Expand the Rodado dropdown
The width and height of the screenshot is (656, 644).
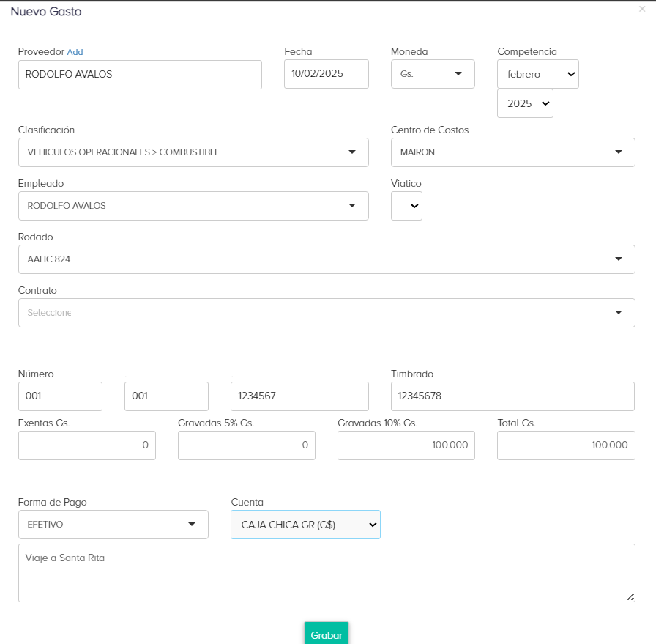(x=327, y=259)
